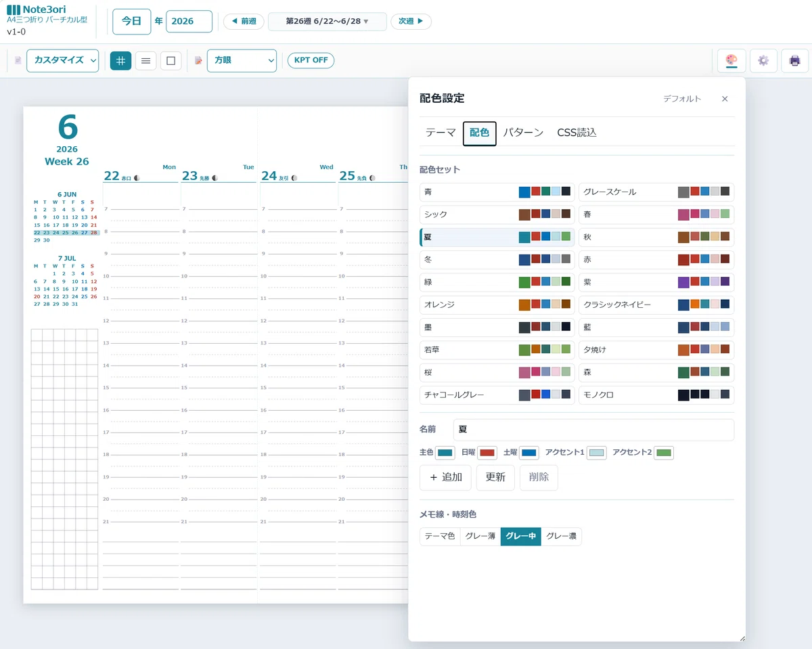Click the day 22 Mon column header
The width and height of the screenshot is (812, 649).
[140, 173]
